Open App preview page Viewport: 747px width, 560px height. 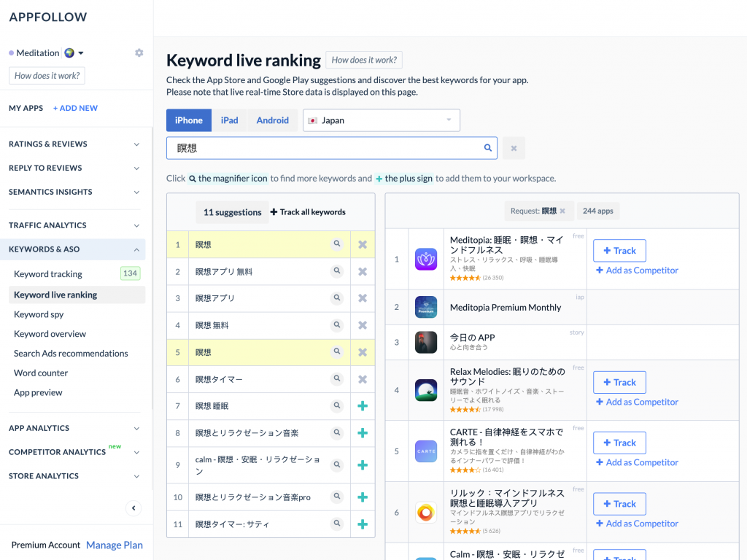[38, 392]
